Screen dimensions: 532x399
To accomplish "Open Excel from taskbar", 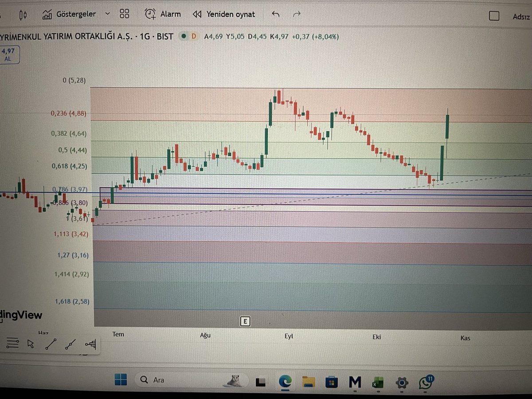I will [x=378, y=383].
